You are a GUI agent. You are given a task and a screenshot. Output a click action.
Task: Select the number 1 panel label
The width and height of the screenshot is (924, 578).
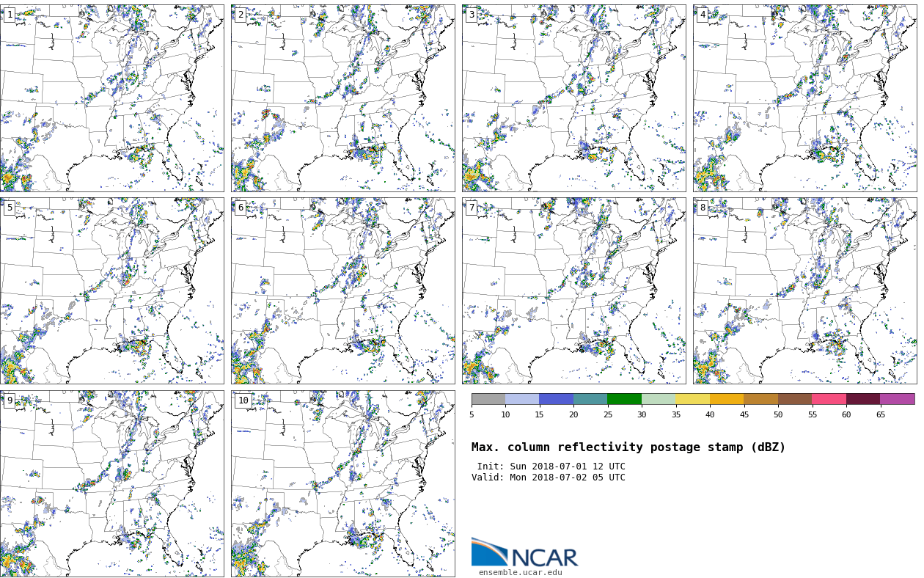10,15
